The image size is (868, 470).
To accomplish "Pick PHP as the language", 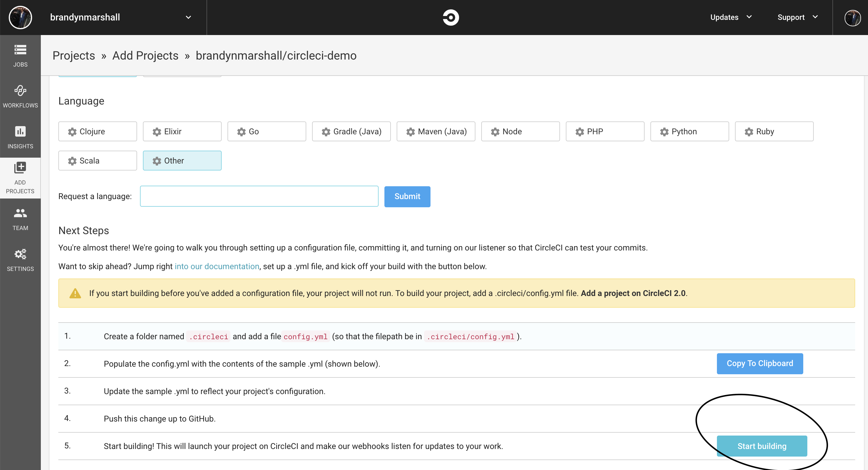I will point(605,131).
